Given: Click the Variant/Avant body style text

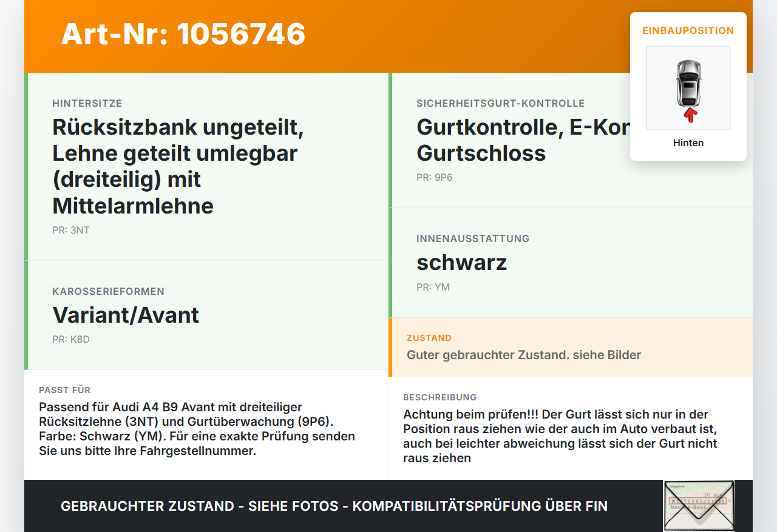Looking at the screenshot, I should [126, 315].
